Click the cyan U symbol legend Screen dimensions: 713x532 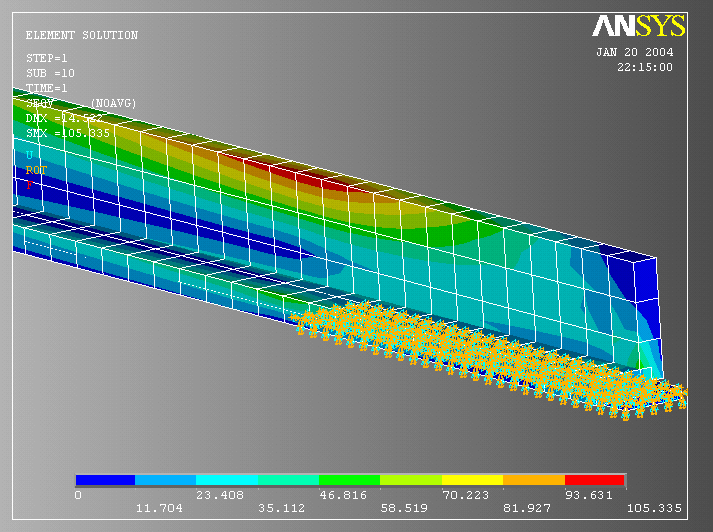[x=30, y=156]
